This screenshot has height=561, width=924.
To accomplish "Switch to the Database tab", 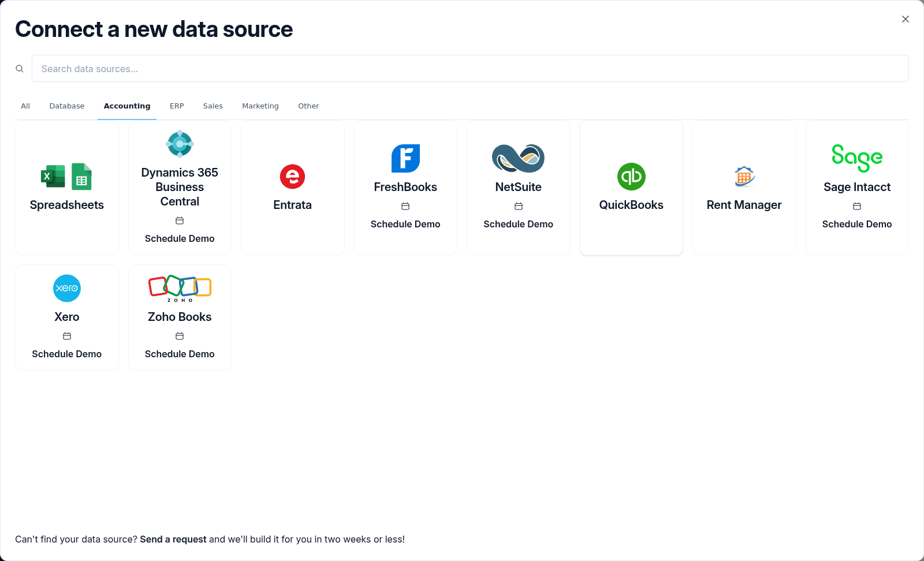I will click(67, 106).
